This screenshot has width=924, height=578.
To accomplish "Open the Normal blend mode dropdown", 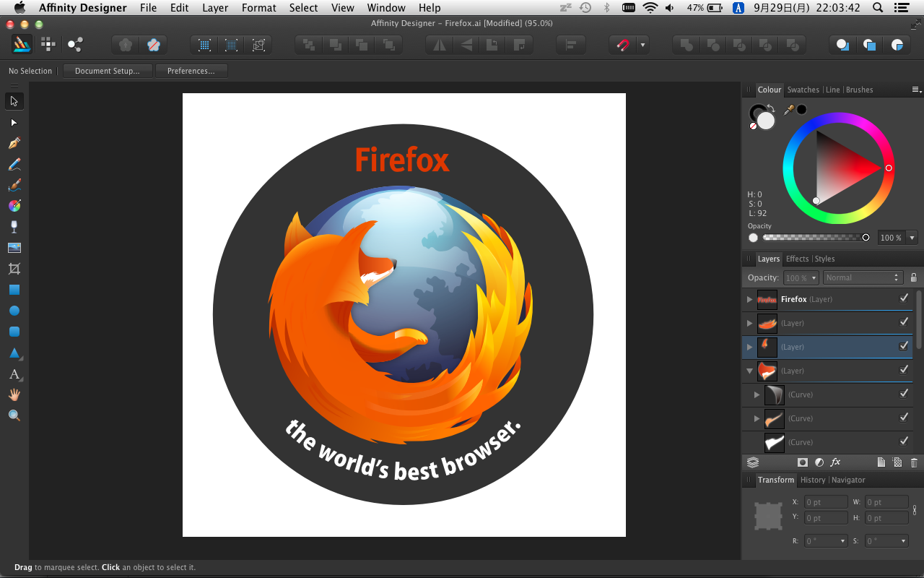I will click(863, 277).
